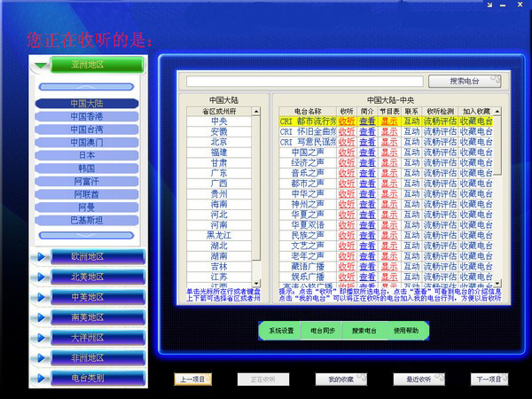Click the 我的收藏 button
532x399 pixels.
tap(340, 379)
